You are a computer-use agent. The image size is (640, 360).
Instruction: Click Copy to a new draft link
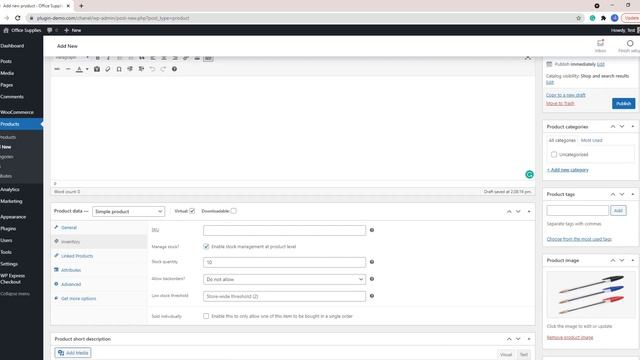(566, 95)
